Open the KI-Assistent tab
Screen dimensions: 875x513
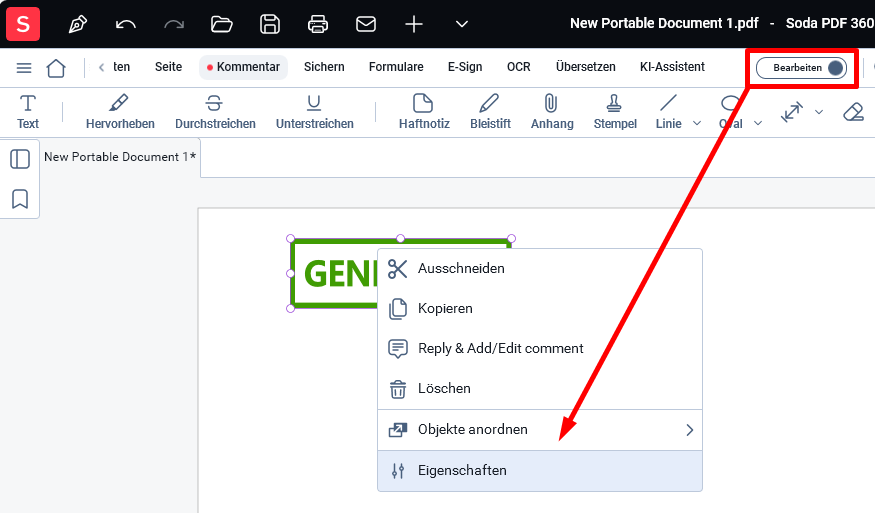click(x=672, y=67)
